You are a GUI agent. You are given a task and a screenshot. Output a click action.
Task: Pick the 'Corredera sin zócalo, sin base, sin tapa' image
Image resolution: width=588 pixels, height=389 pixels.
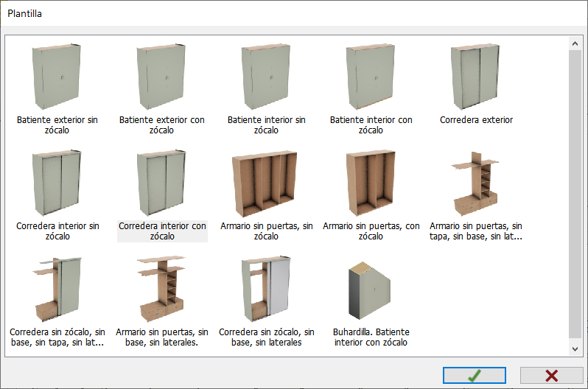tap(58, 290)
